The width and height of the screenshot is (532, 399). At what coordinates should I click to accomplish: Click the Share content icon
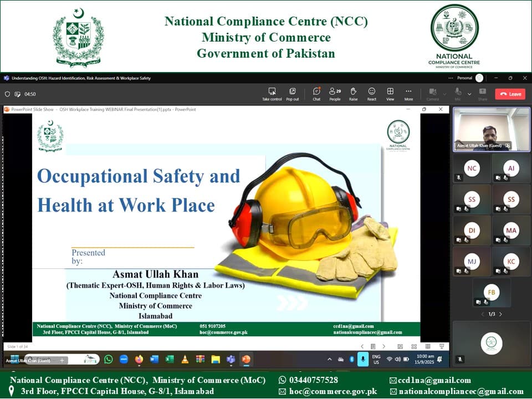coord(482,93)
